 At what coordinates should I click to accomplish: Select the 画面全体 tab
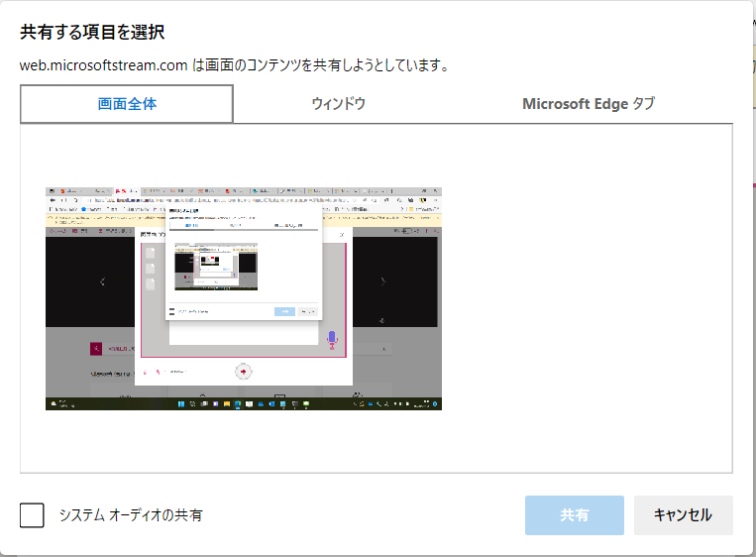pyautogui.click(x=127, y=104)
